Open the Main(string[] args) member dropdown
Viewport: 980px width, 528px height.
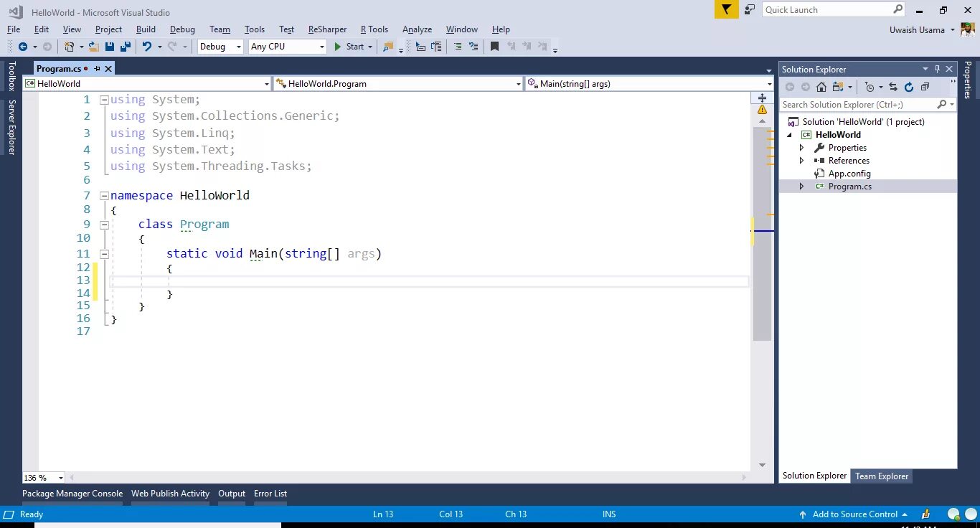(769, 84)
